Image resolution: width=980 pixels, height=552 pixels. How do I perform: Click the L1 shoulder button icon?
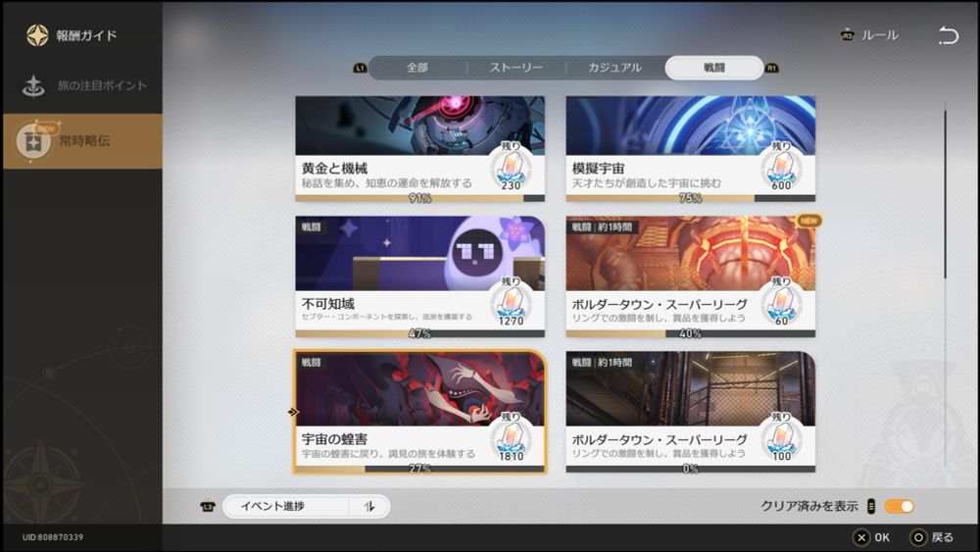tap(360, 68)
